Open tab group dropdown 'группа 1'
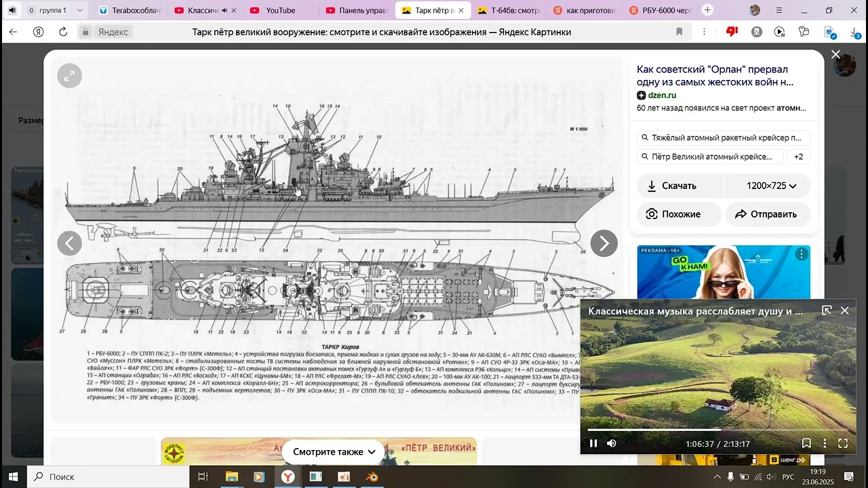The height and width of the screenshot is (488, 868). click(x=57, y=10)
